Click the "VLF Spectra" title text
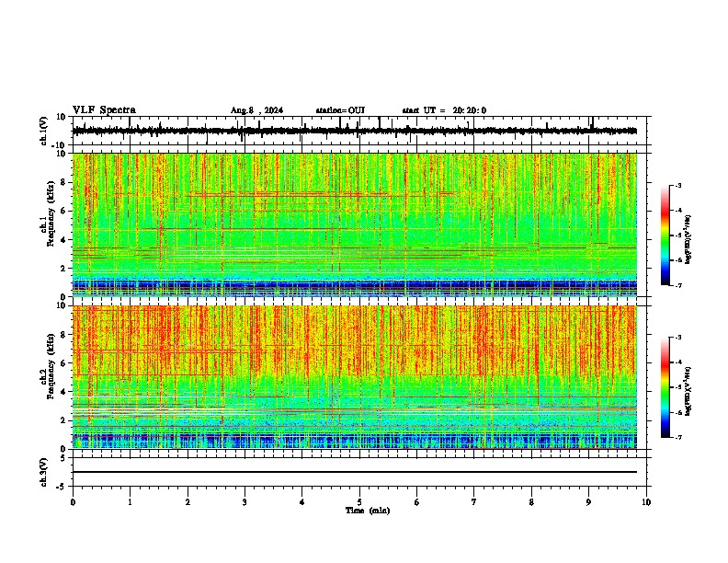Image resolution: width=728 pixels, height=563 pixels. pos(104,110)
